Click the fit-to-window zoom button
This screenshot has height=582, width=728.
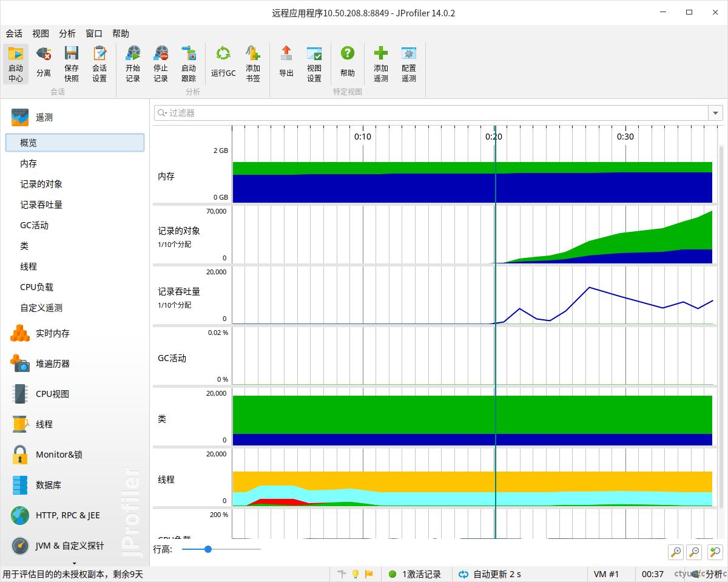pos(715,552)
